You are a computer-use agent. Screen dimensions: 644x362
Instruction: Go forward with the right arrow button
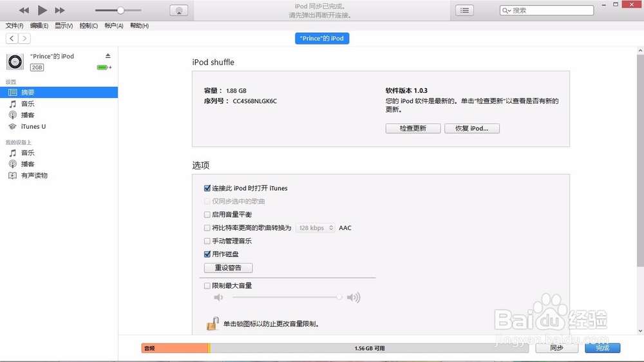[x=24, y=38]
